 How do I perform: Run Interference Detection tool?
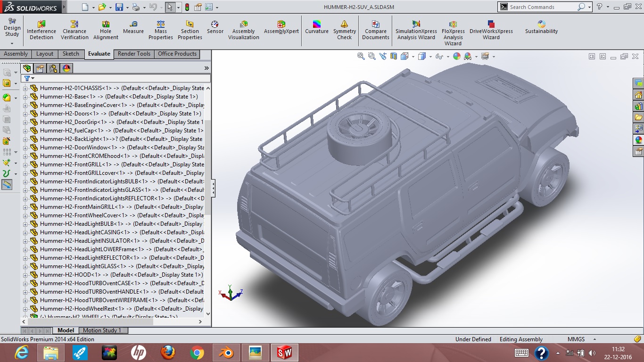click(41, 30)
